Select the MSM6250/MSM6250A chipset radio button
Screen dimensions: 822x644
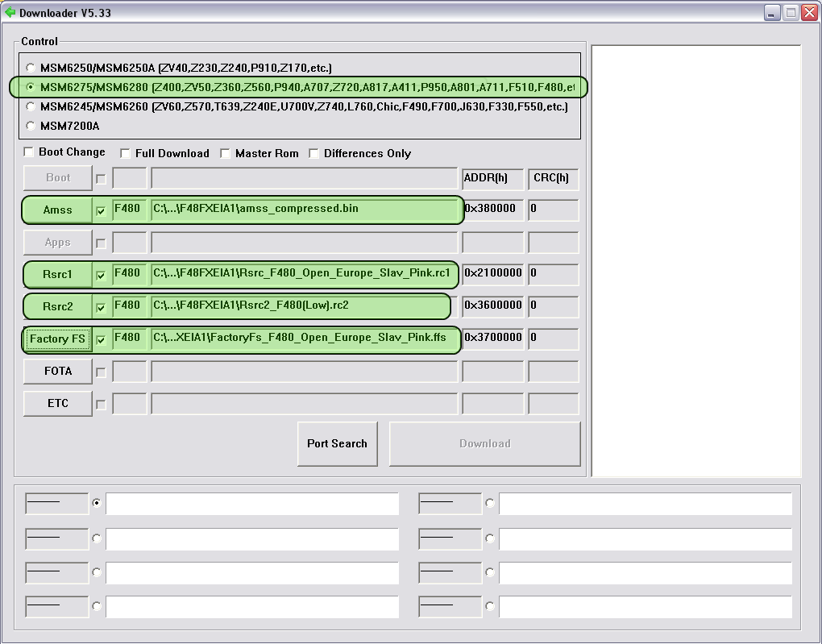[x=30, y=68]
